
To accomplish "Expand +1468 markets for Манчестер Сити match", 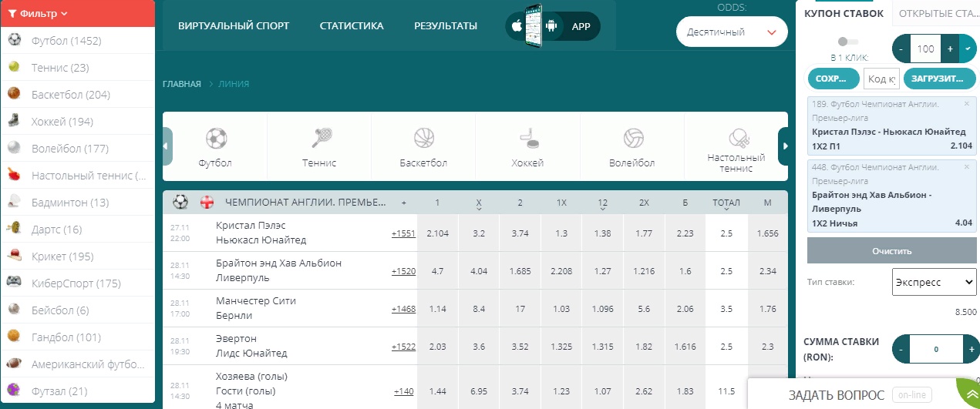I will click(403, 309).
